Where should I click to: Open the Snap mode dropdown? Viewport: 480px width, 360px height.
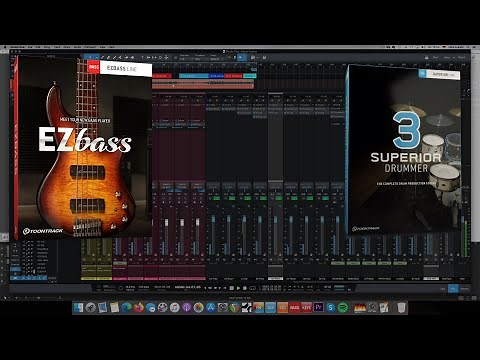pyautogui.click(x=216, y=59)
